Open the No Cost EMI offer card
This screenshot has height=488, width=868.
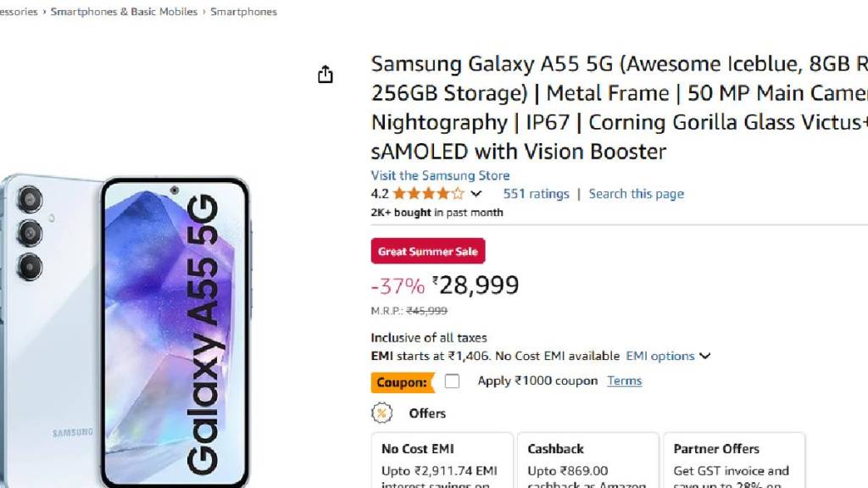point(442,462)
